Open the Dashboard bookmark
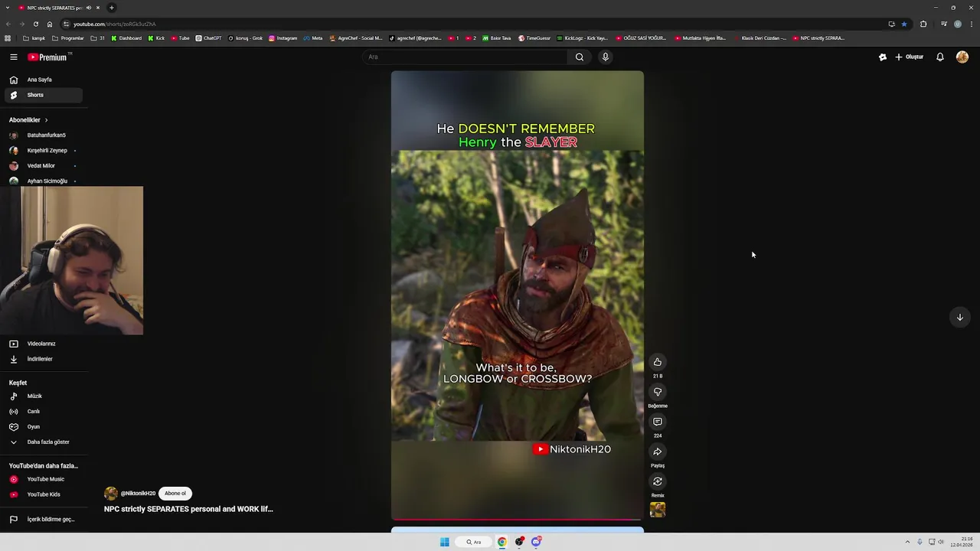 click(x=126, y=38)
